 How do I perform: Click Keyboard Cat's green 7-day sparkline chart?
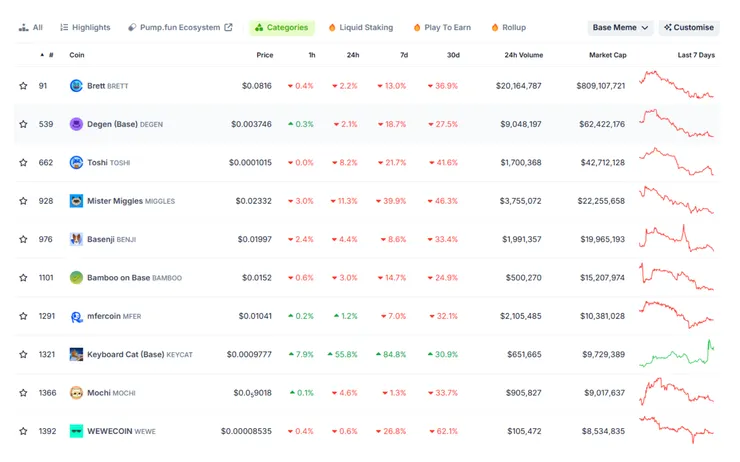click(x=677, y=354)
